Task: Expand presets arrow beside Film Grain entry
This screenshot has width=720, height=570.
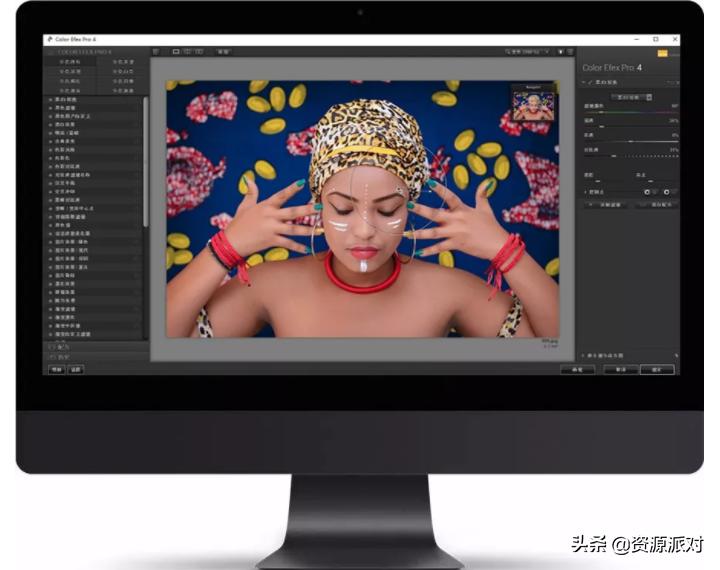Action: coord(137,275)
